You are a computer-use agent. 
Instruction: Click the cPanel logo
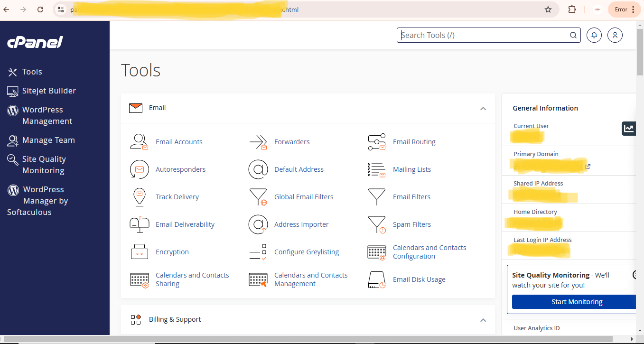point(35,43)
